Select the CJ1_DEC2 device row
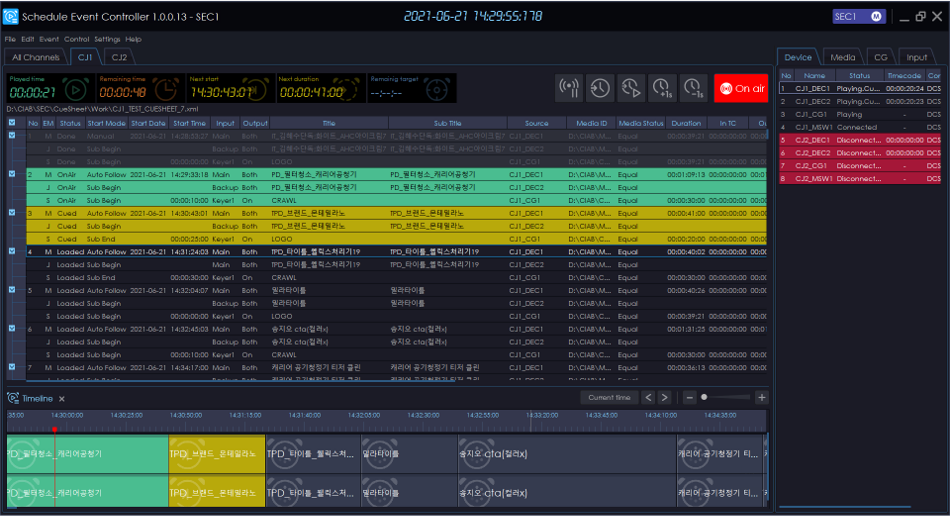 coord(860,101)
